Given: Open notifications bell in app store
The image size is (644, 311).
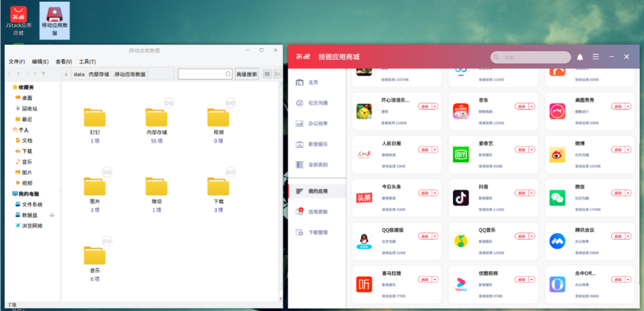Looking at the screenshot, I should (x=580, y=57).
